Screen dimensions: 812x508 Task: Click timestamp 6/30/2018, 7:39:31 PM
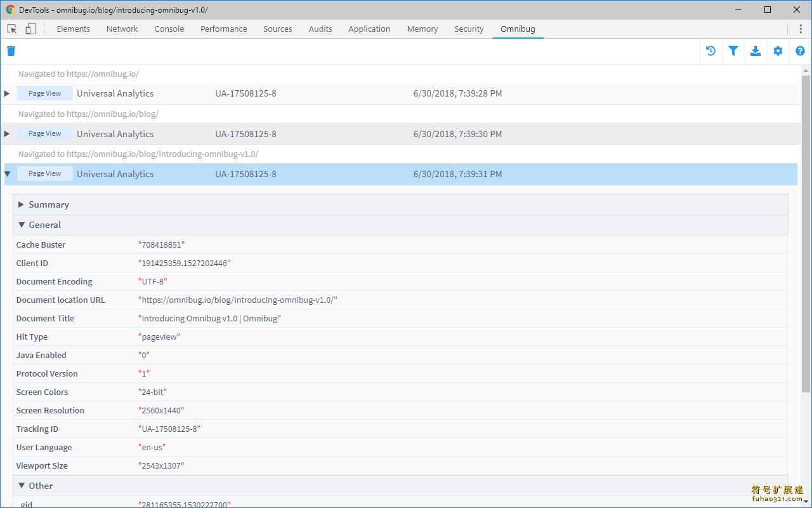click(457, 173)
